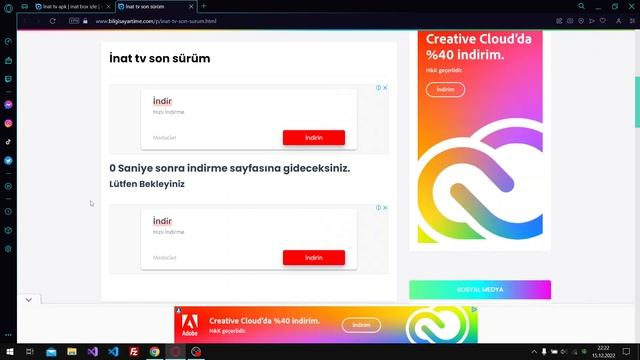The height and width of the screenshot is (360, 640).
Task: Click the red İndirin button in the second ad
Action: pyautogui.click(x=314, y=258)
